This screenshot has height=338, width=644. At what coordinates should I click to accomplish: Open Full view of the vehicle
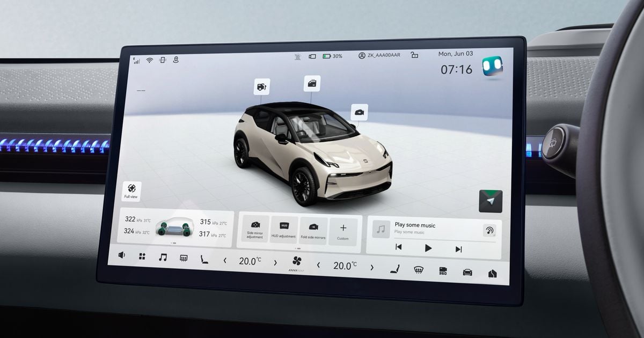pyautogui.click(x=131, y=191)
